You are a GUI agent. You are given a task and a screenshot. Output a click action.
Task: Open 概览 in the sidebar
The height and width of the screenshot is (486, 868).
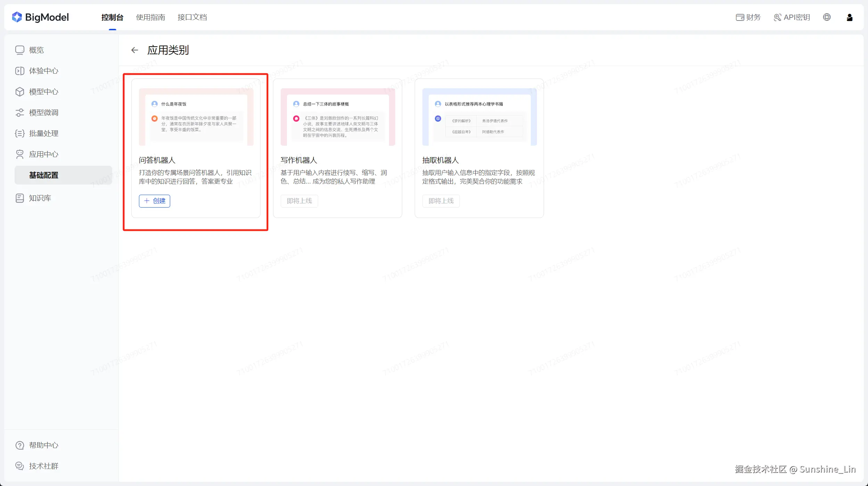coord(36,50)
